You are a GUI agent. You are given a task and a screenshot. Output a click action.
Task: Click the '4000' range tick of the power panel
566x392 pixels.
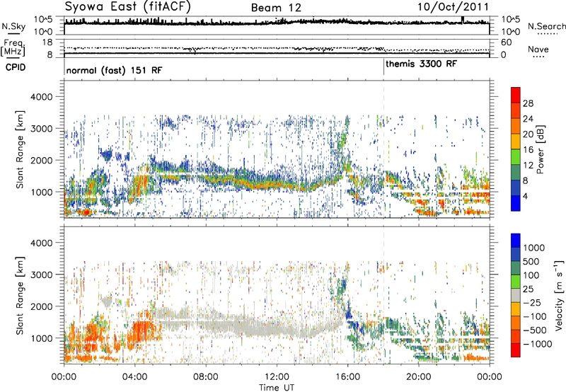coord(41,97)
